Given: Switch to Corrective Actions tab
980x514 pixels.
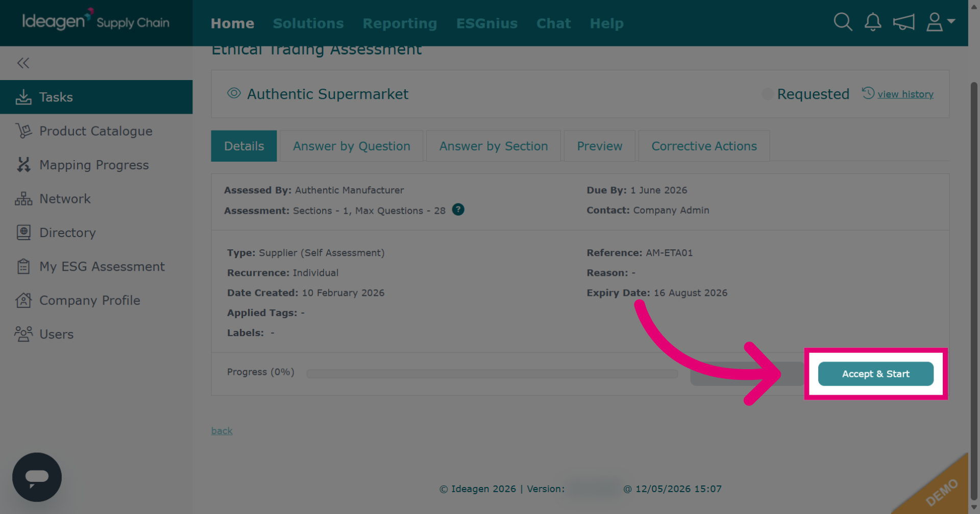Looking at the screenshot, I should pyautogui.click(x=704, y=146).
